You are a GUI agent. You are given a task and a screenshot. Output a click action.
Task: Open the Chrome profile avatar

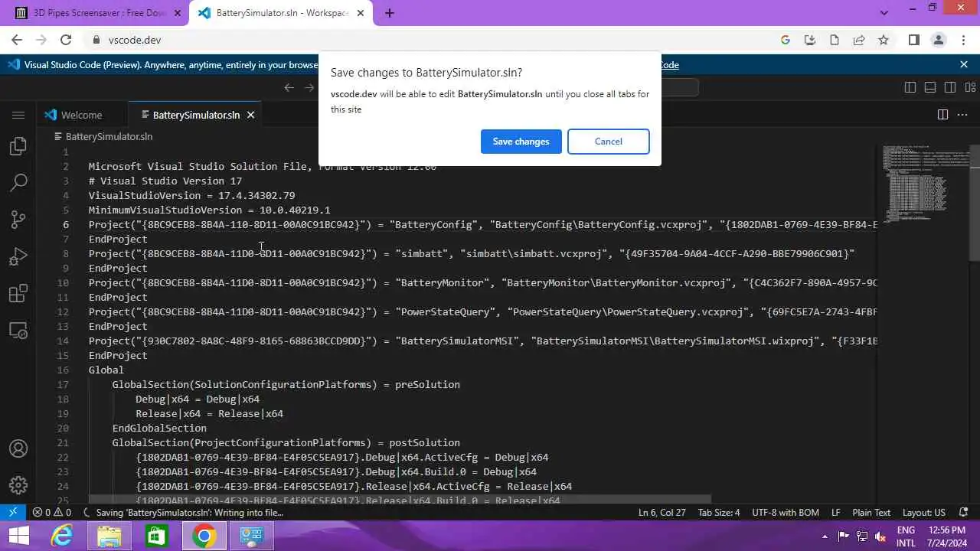coord(939,40)
